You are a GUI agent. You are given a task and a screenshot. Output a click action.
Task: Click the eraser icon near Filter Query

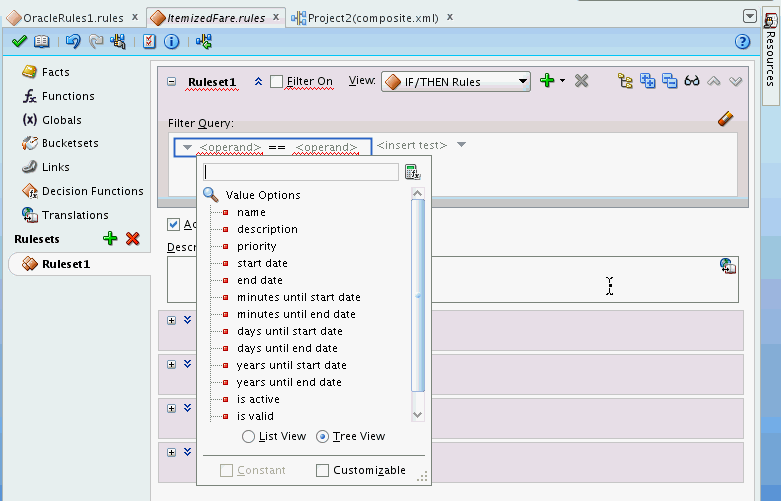[x=726, y=119]
